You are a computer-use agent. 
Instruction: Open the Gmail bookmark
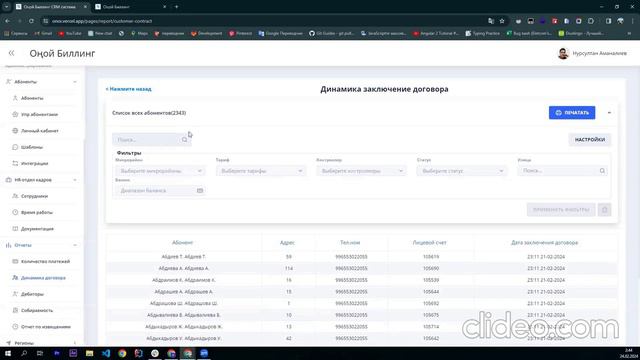43,33
